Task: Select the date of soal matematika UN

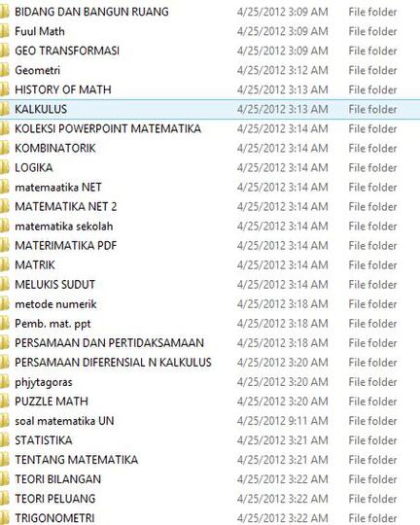Action: pos(283,421)
